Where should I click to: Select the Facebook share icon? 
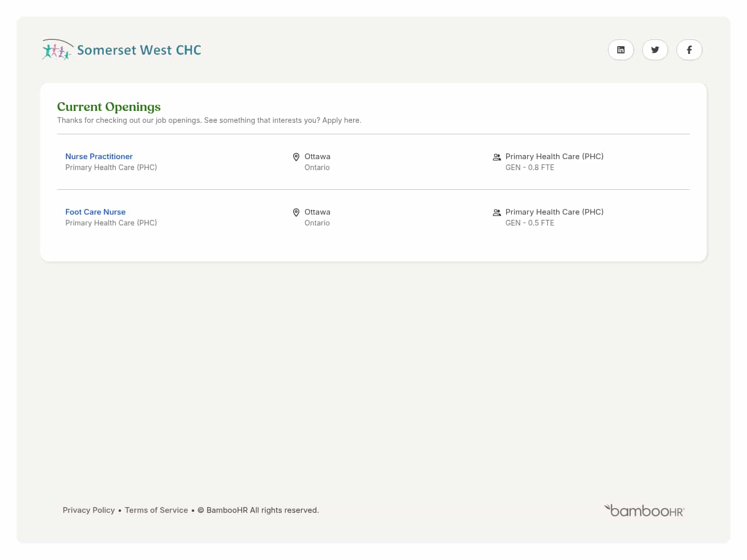tap(689, 50)
